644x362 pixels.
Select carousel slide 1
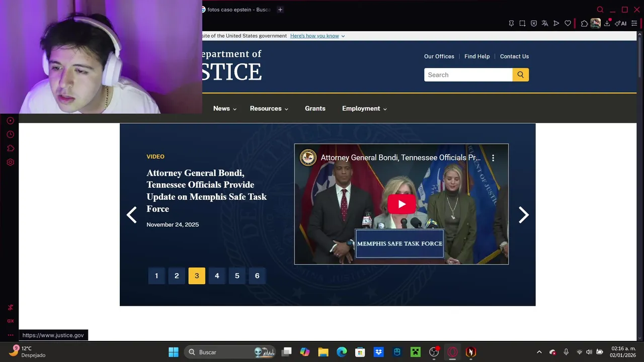pos(156,276)
